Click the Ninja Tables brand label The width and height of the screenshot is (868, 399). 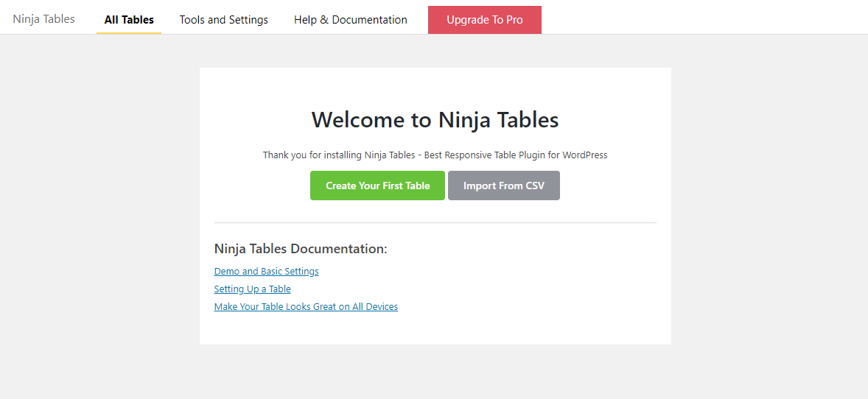[43, 19]
